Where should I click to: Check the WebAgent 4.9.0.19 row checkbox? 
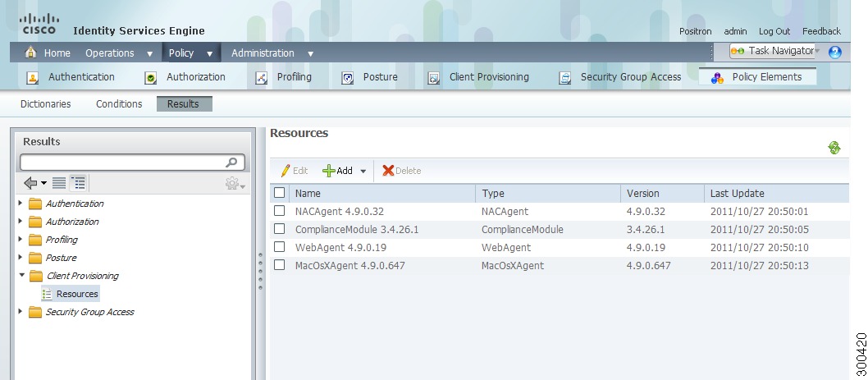[x=280, y=247]
